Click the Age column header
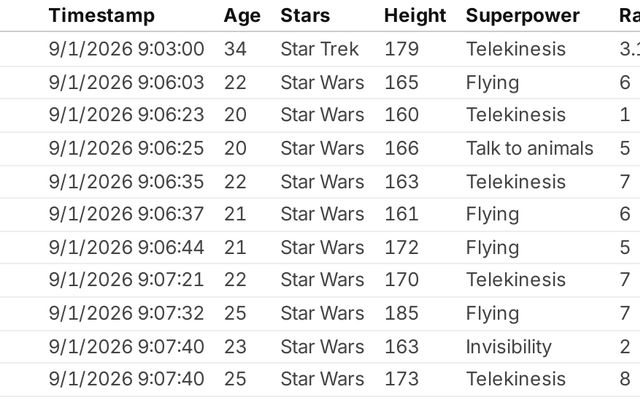 pyautogui.click(x=242, y=16)
